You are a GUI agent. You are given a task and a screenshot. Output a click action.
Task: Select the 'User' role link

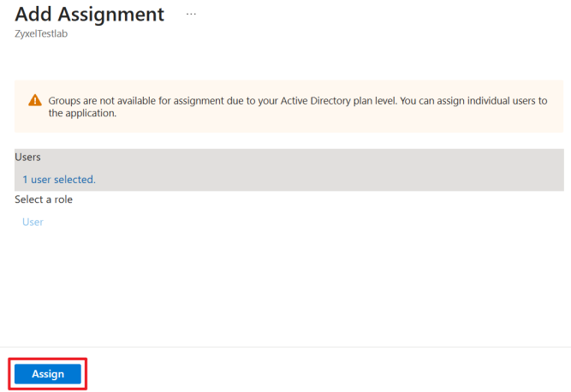pos(33,222)
